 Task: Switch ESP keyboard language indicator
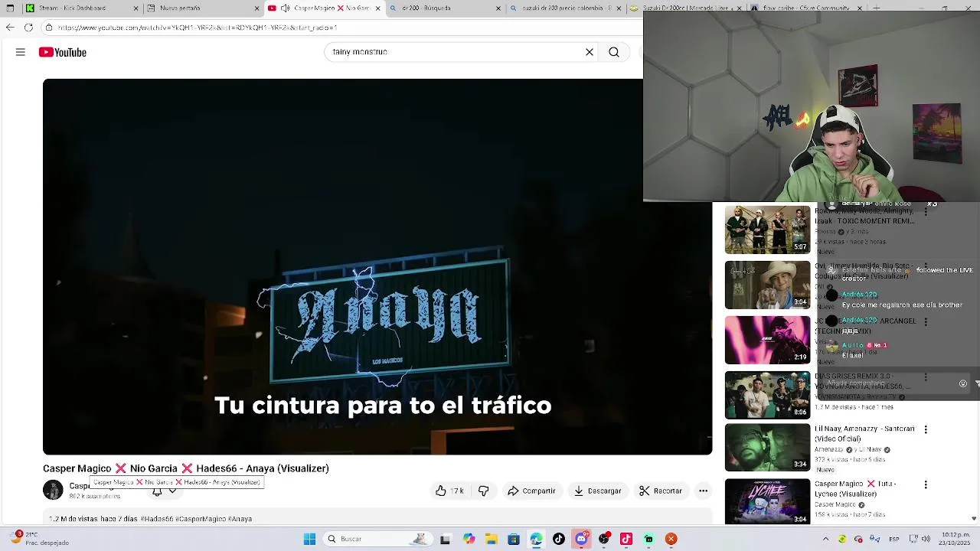pyautogui.click(x=893, y=539)
